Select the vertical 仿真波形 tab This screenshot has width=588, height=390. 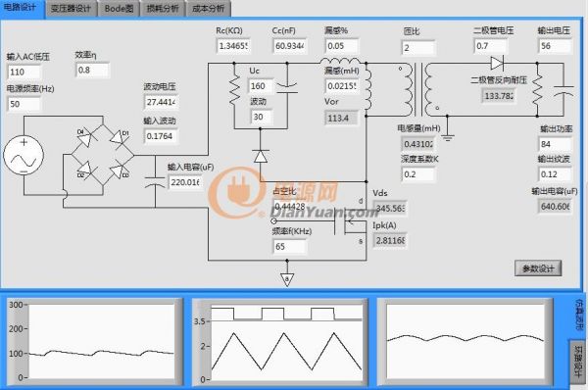[x=579, y=315]
